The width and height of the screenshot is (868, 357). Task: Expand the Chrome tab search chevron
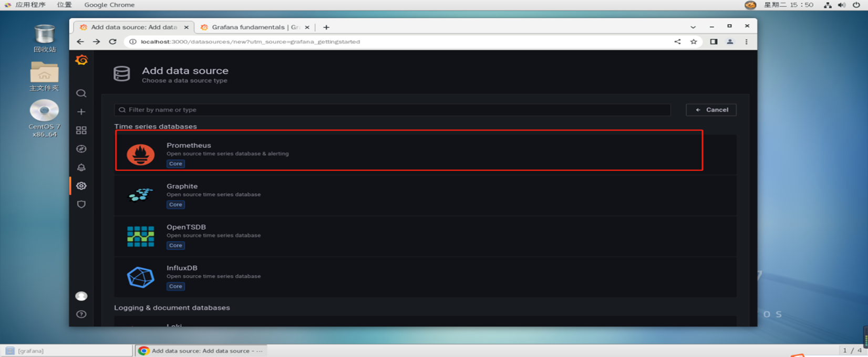[x=693, y=27]
